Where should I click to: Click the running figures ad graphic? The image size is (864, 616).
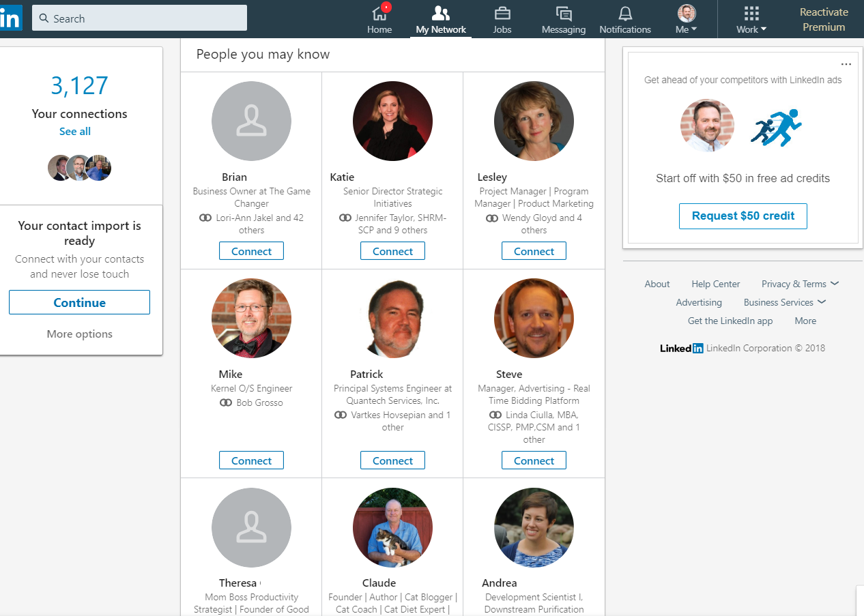[x=777, y=128]
